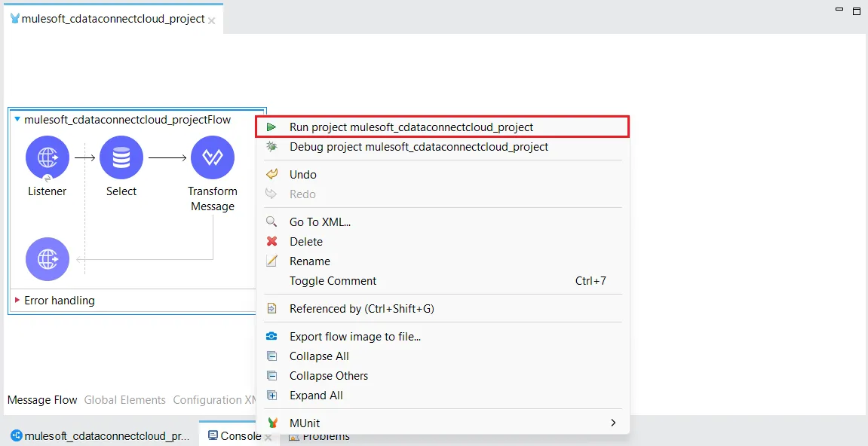Open the MUnit submenu arrow
Viewport: 868px width, 446px height.
pyautogui.click(x=613, y=423)
